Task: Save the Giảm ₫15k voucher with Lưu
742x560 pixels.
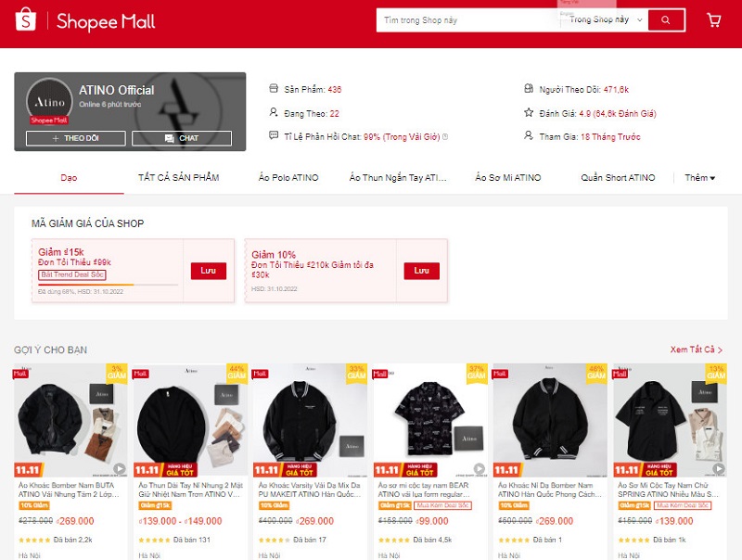Action: click(208, 271)
